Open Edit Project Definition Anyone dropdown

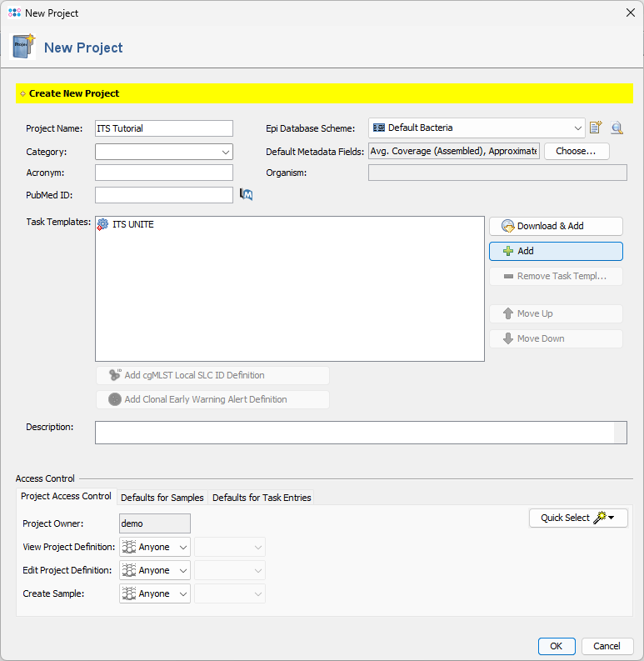(155, 570)
